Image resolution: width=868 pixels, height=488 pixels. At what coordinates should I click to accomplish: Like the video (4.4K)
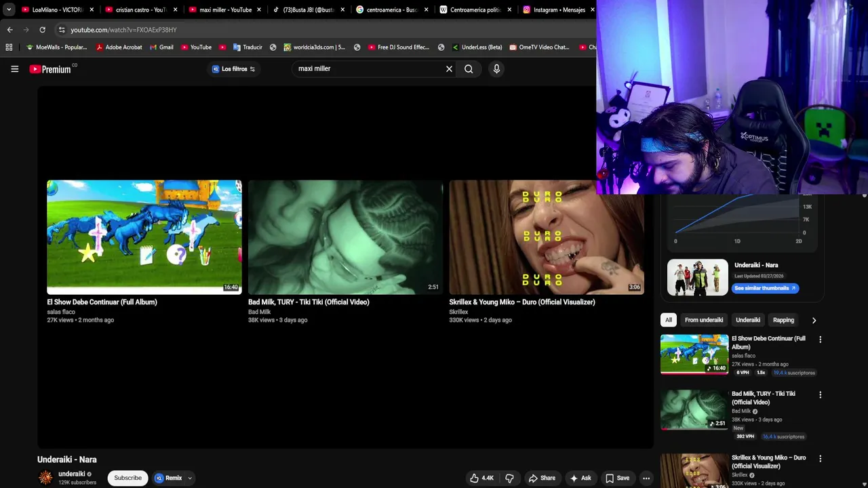coord(482,478)
